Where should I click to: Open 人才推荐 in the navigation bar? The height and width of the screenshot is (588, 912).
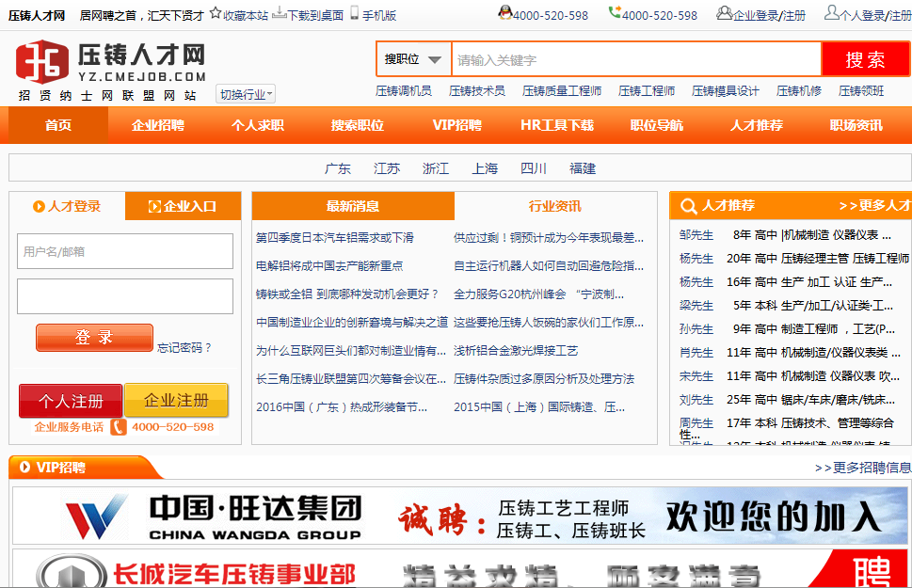coord(757,125)
